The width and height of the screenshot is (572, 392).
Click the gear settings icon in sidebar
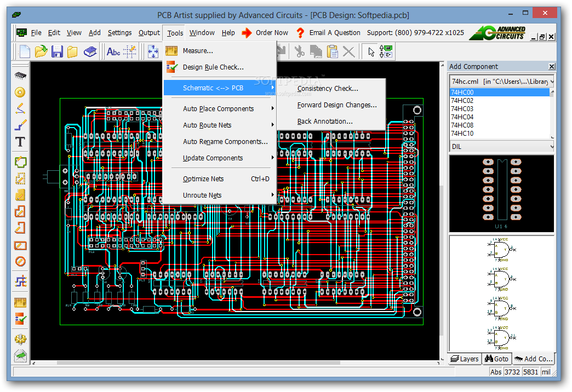(x=20, y=339)
